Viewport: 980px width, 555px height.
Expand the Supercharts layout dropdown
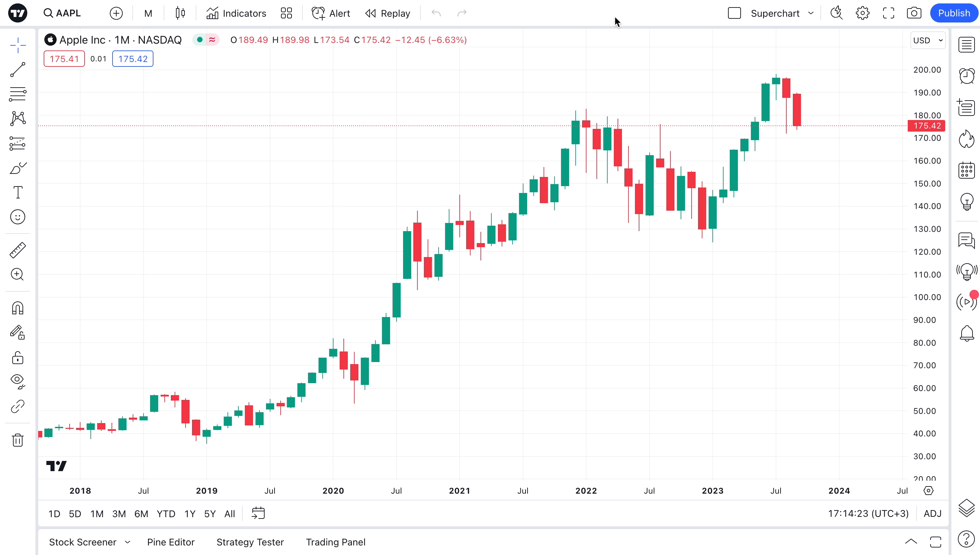click(x=811, y=13)
